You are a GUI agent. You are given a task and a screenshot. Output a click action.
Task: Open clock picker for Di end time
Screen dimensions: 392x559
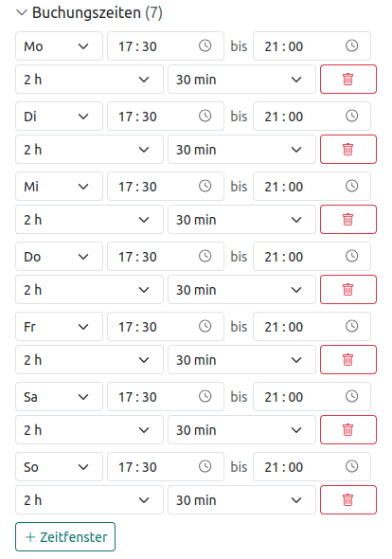point(351,116)
